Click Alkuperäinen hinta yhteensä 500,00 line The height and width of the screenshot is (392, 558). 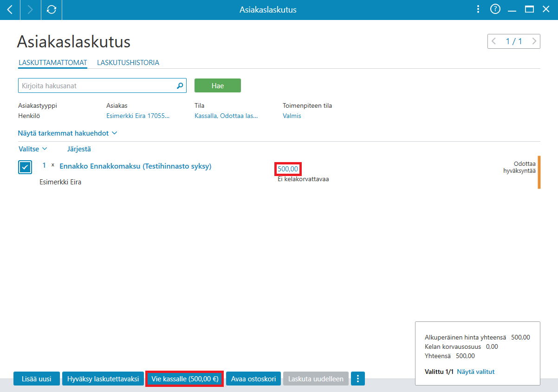477,338
